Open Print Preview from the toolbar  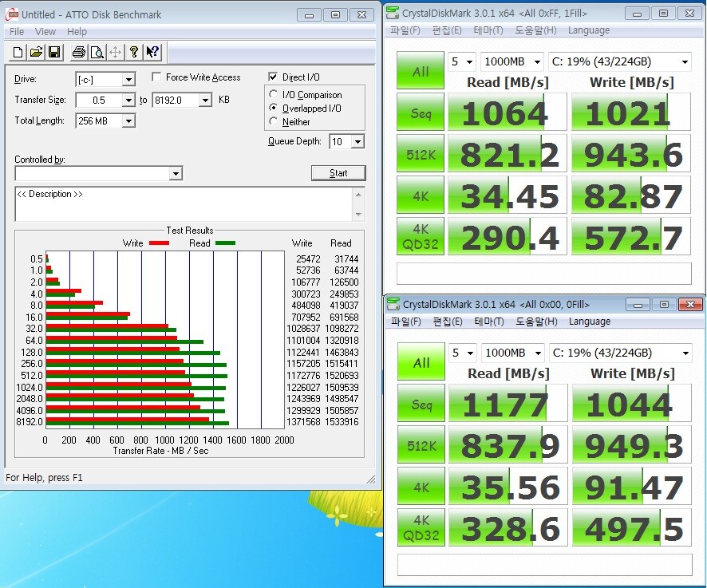(97, 53)
